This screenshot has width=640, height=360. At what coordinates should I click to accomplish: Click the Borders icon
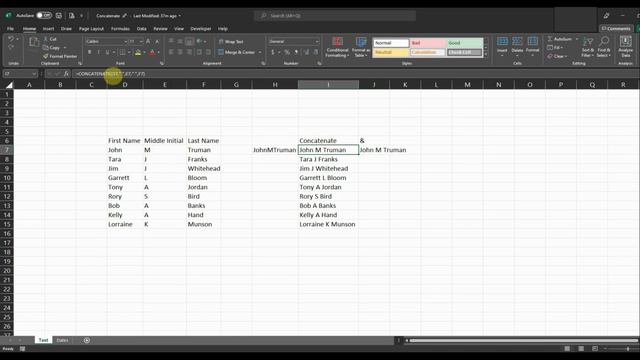click(122, 52)
